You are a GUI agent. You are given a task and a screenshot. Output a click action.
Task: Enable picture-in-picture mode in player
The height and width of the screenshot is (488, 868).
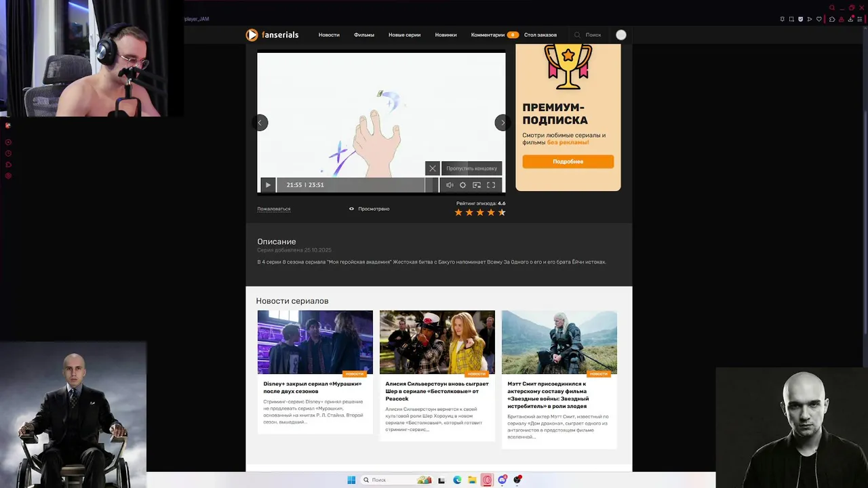(x=477, y=185)
